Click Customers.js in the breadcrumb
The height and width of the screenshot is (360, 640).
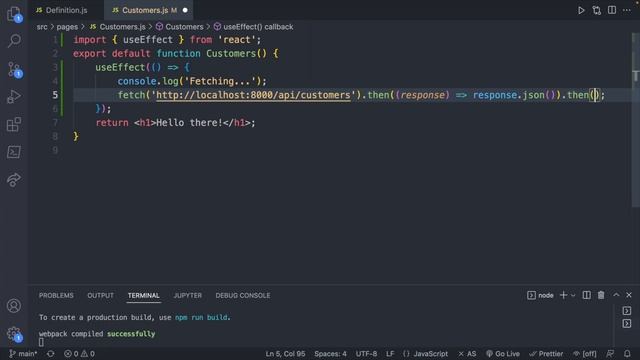117,27
